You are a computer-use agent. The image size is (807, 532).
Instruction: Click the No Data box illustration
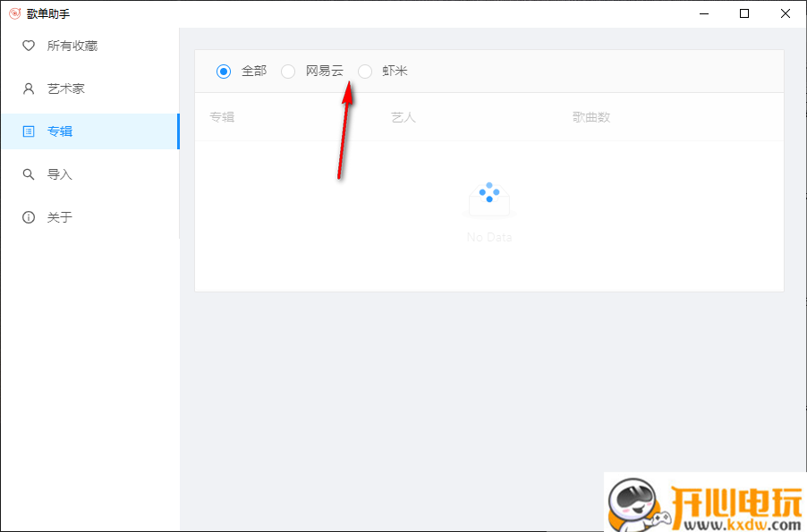(488, 198)
